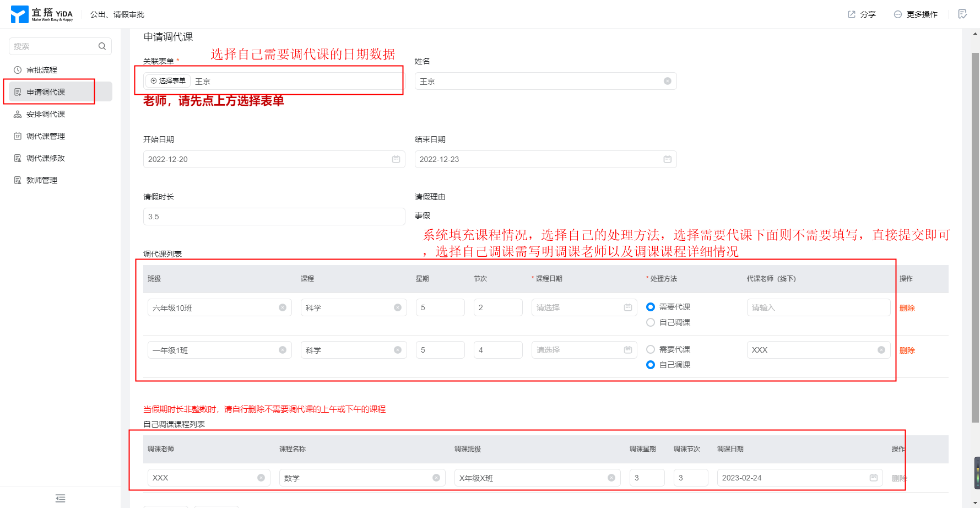
Task: Select 需要代课 for the 一年级1班 row
Action: point(651,349)
